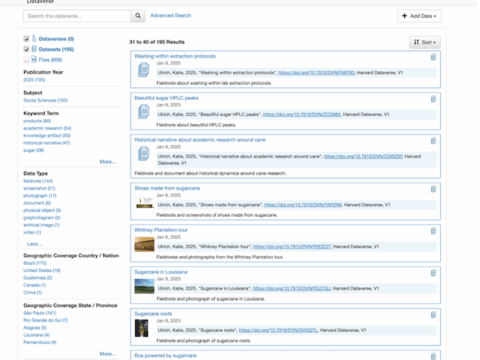Image resolution: width=480 pixels, height=360 pixels.
Task: Open Shoes made from sugarcane dataset
Action: (x=167, y=188)
